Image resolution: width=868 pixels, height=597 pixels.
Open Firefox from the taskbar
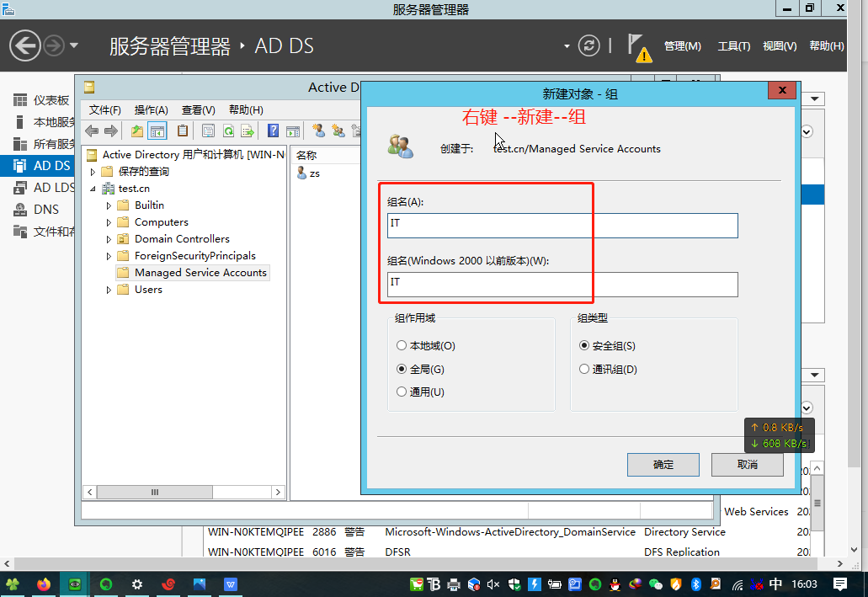[x=43, y=584]
